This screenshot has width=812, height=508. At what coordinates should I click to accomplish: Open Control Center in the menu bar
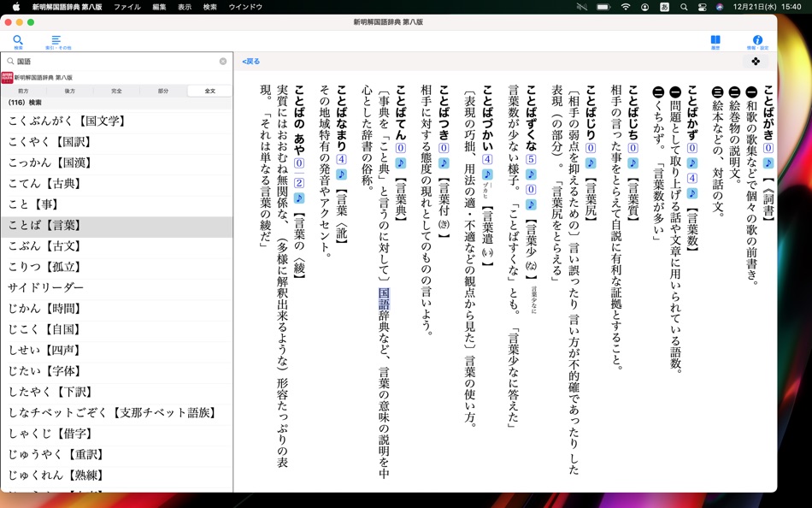coord(702,7)
